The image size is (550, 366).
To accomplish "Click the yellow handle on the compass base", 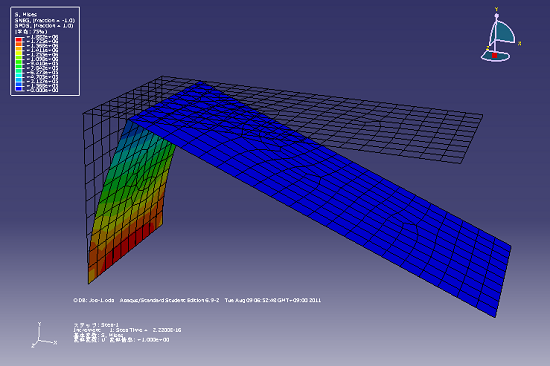I will 488,48.
